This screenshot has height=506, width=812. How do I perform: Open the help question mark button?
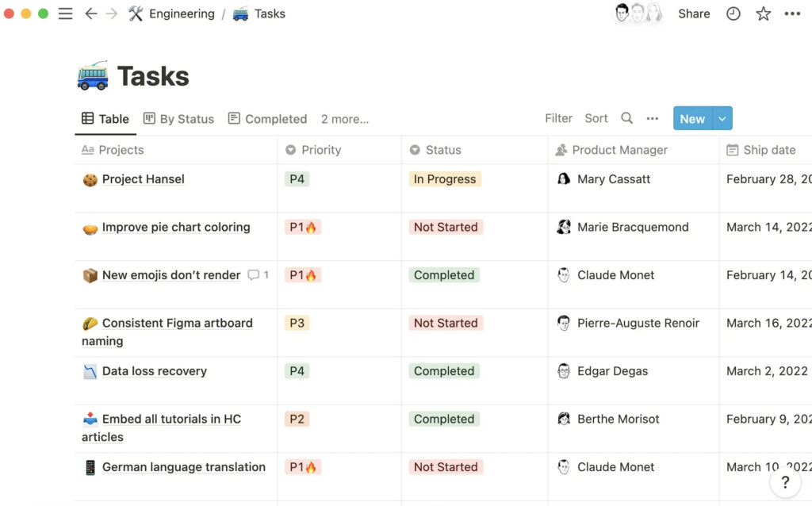click(x=785, y=482)
